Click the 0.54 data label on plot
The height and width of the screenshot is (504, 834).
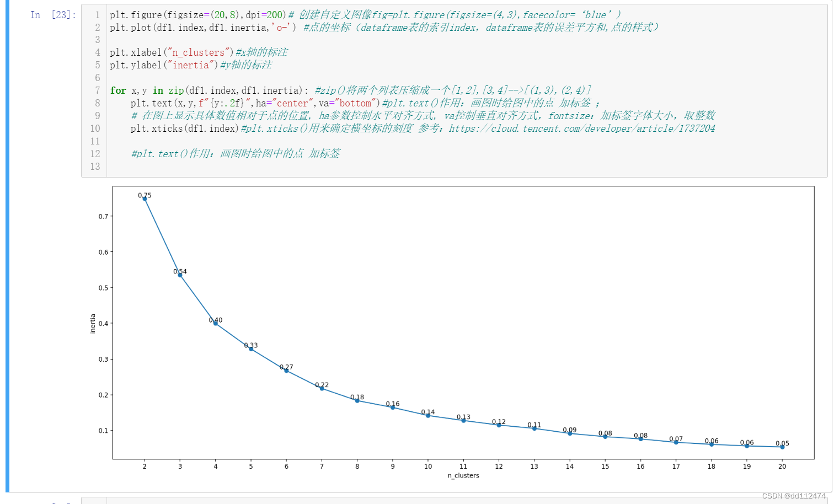[180, 271]
